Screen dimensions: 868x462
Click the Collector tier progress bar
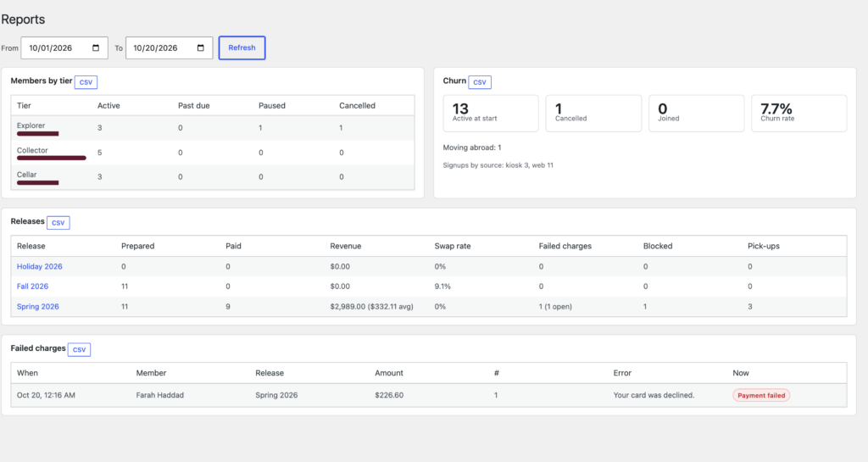click(52, 158)
